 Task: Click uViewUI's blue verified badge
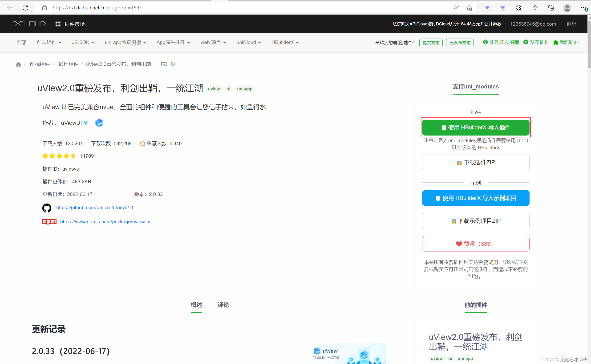pyautogui.click(x=86, y=123)
